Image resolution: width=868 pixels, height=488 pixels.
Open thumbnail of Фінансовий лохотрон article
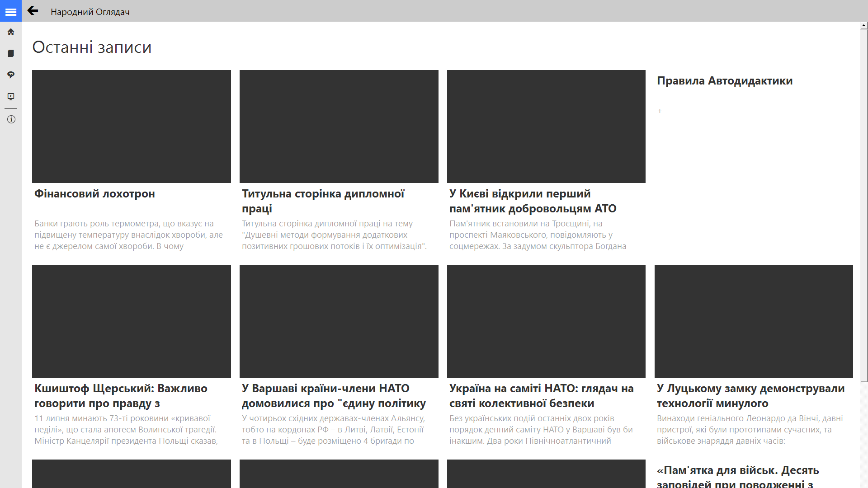(x=132, y=127)
